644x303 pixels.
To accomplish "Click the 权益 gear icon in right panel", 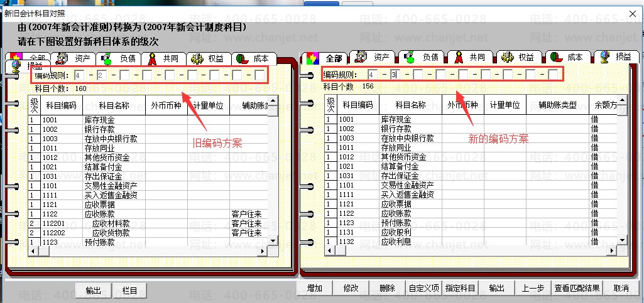I will (508, 58).
